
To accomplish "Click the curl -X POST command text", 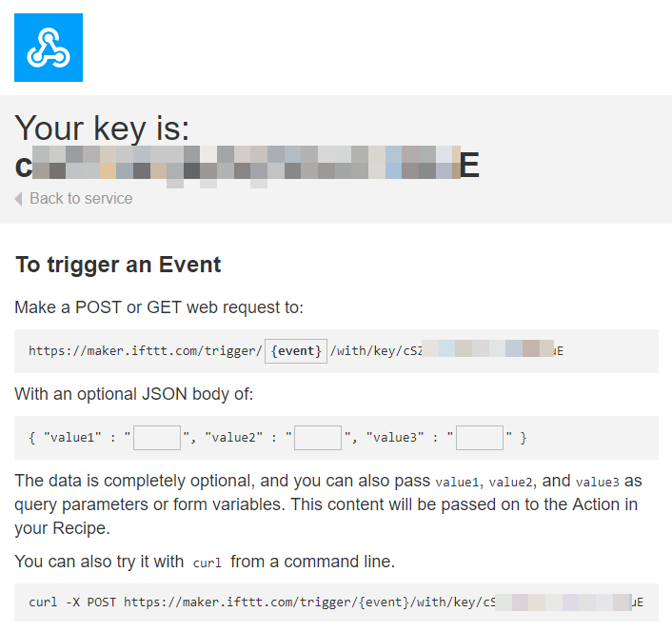I will [74, 602].
